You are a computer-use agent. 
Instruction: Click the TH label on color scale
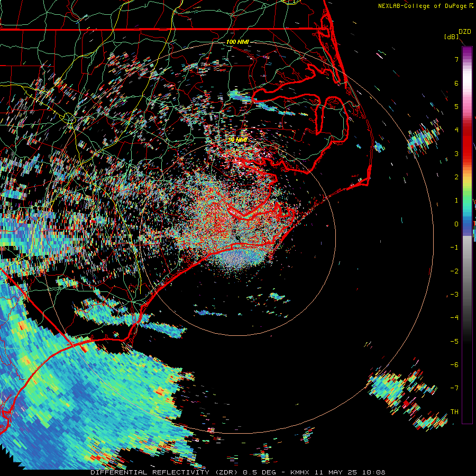[454, 412]
